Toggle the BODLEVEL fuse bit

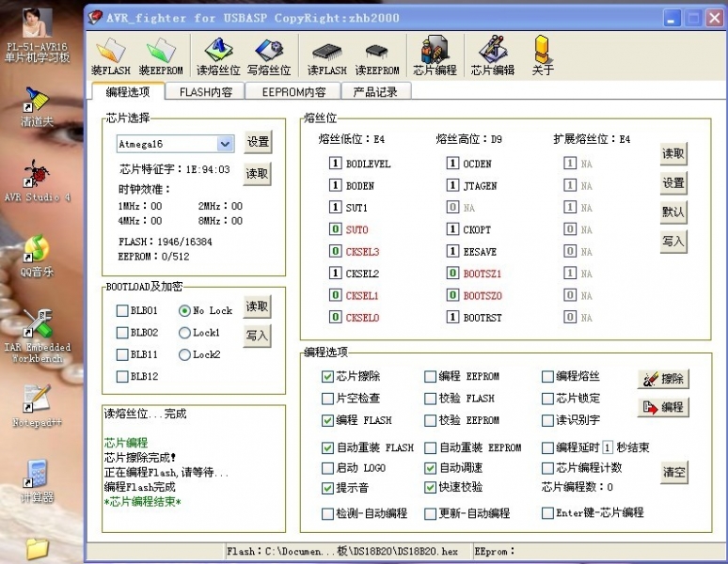coord(335,164)
